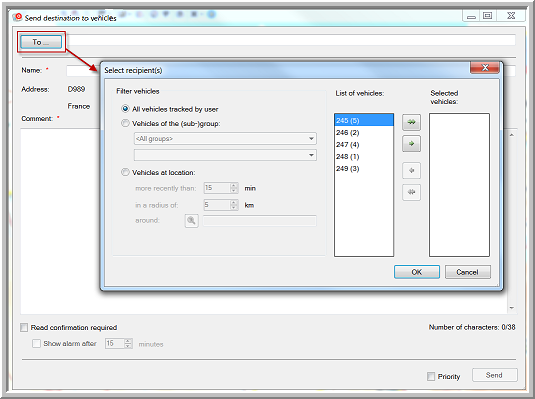Increase the more recently than minutes spinner
Screen dimensions: 535x399
pos(234,185)
